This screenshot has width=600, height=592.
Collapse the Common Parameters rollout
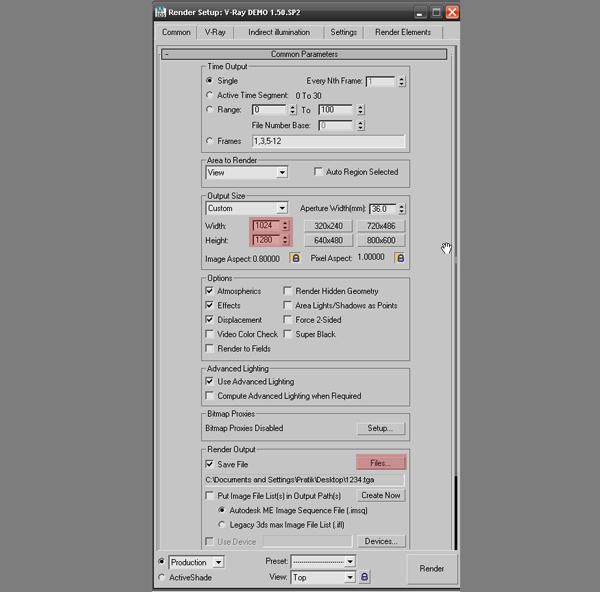(x=304, y=54)
